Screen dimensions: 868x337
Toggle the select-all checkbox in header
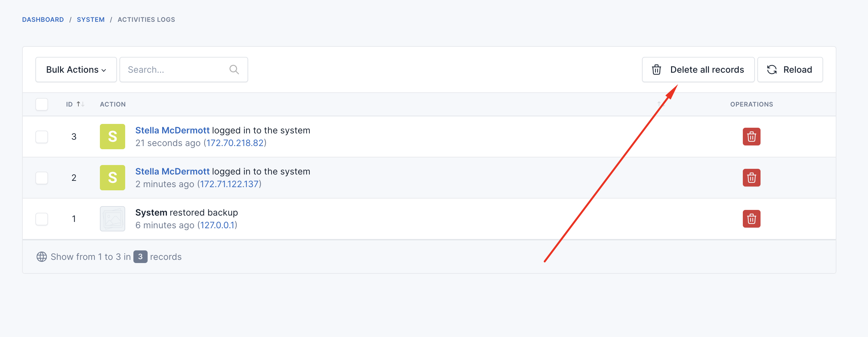(42, 104)
